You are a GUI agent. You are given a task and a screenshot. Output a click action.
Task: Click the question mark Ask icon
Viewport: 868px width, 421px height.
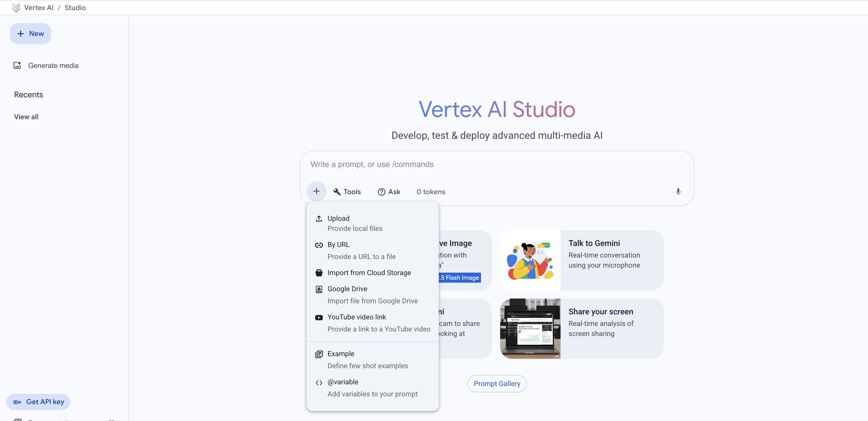[x=381, y=192]
